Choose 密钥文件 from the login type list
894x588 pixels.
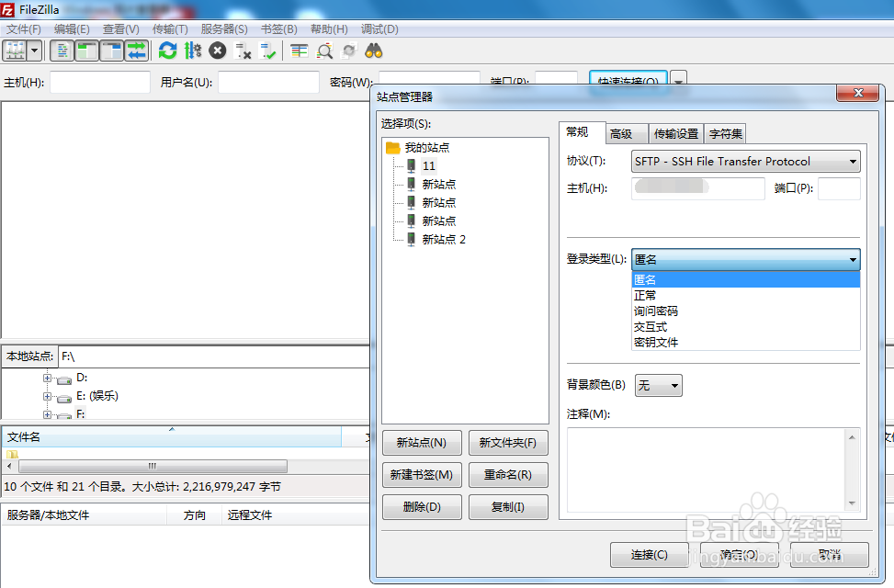tap(746, 342)
